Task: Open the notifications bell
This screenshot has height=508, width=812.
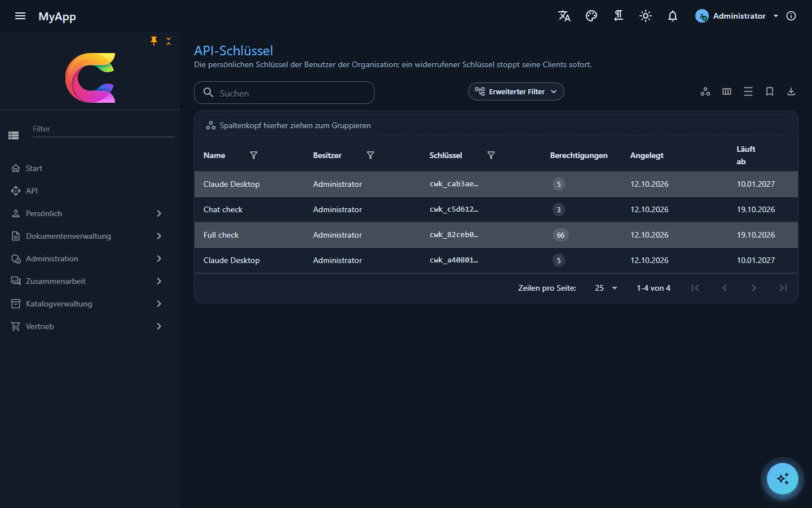Action: tap(673, 16)
